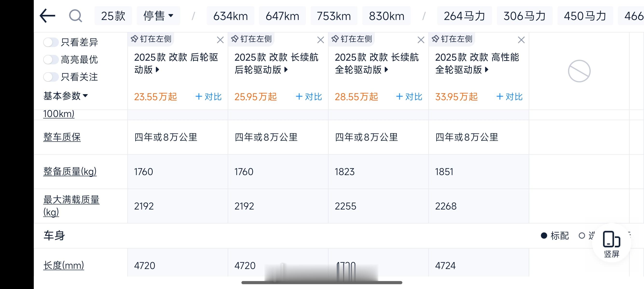Image resolution: width=644 pixels, height=289 pixels.
Task: Click the 100km) parameter label link
Action: 59,114
